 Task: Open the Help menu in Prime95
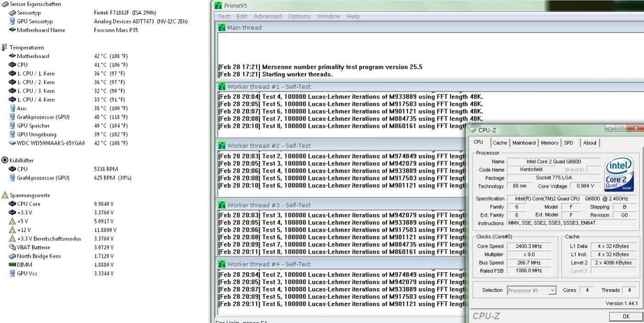click(x=353, y=16)
